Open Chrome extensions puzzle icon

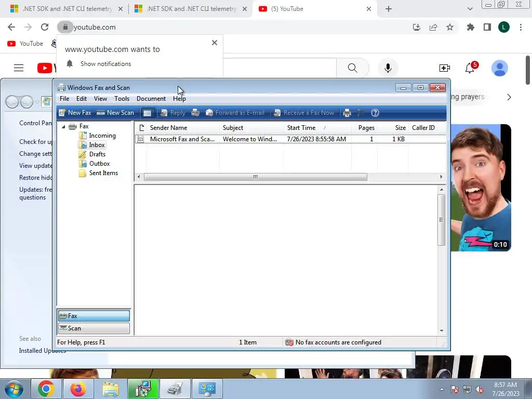pos(471,27)
